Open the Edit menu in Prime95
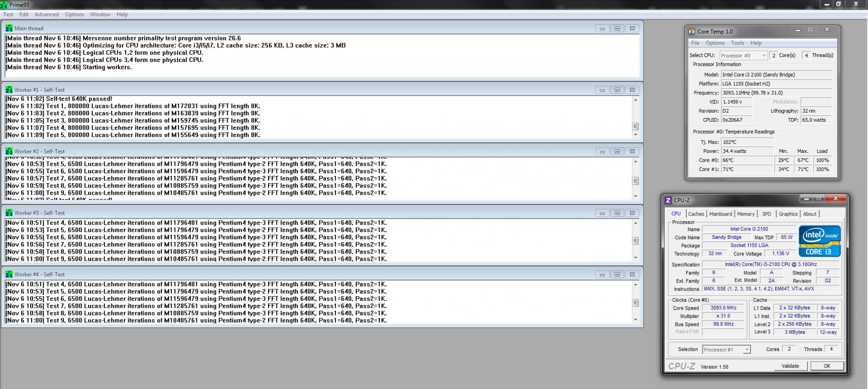 tap(24, 14)
